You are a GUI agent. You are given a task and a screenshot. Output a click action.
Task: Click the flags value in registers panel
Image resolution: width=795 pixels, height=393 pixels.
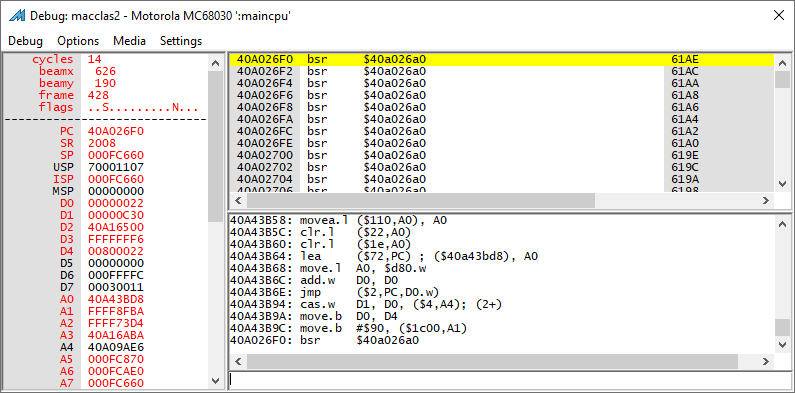(x=143, y=108)
